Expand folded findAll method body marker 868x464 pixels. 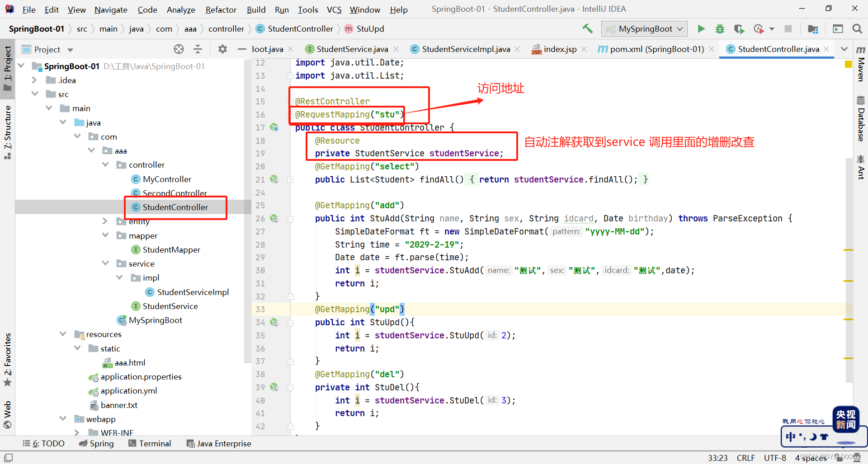[291, 179]
